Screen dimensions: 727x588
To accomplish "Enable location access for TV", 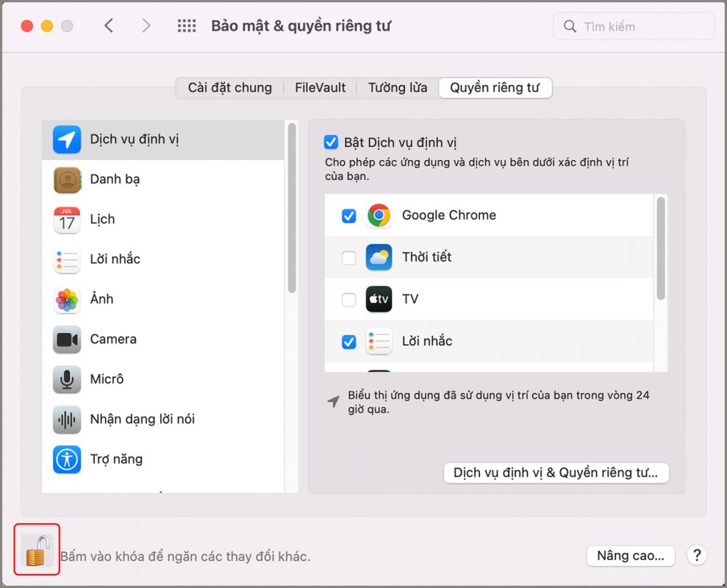I will pyautogui.click(x=348, y=299).
